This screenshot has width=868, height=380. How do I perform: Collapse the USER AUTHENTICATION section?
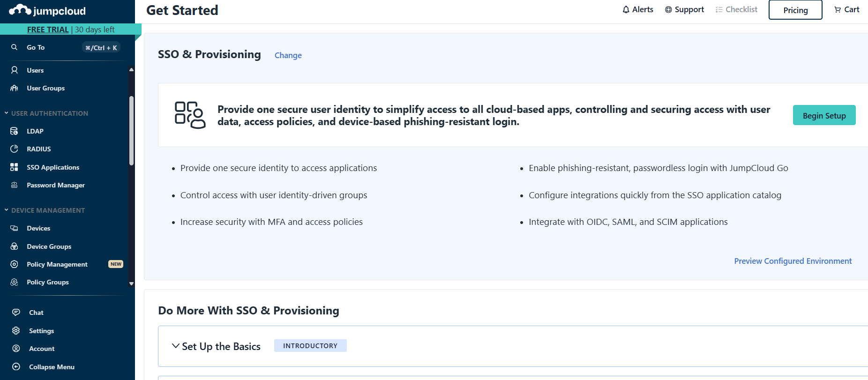pyautogui.click(x=7, y=113)
